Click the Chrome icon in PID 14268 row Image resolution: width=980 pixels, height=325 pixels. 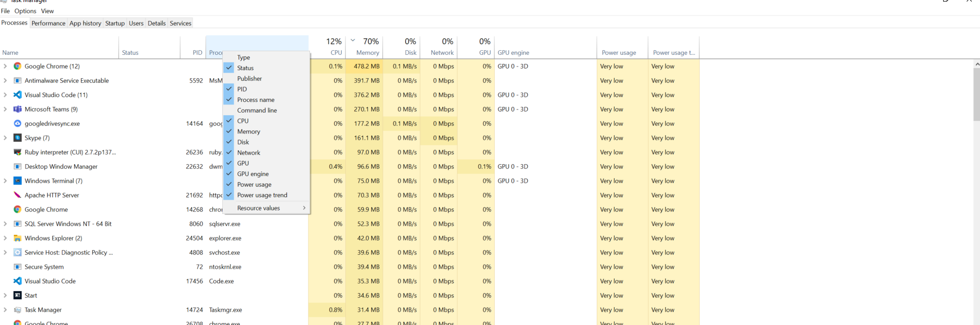coord(17,209)
